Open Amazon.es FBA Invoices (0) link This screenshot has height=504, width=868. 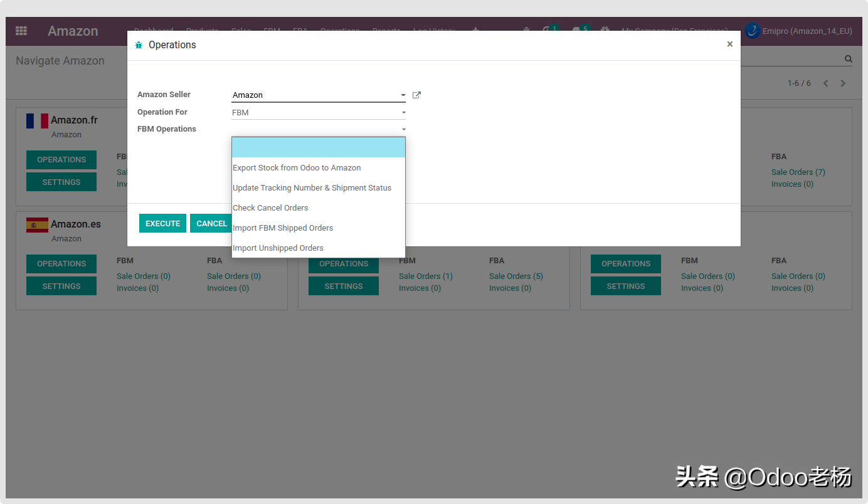[228, 288]
